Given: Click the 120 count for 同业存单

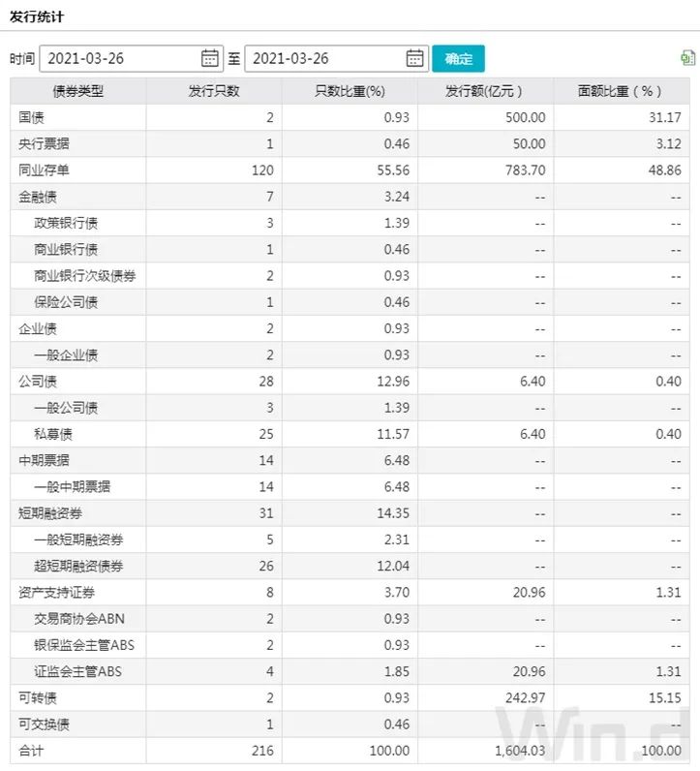Looking at the screenshot, I should 262,170.
